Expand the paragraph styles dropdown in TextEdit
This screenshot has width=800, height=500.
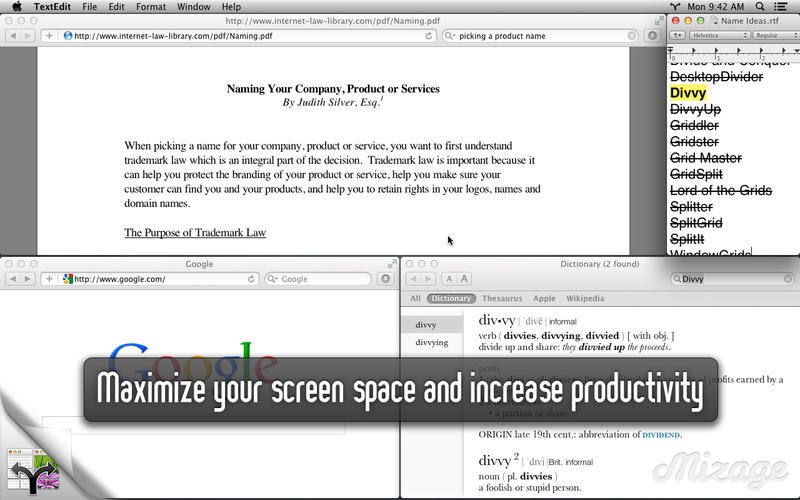[677, 35]
